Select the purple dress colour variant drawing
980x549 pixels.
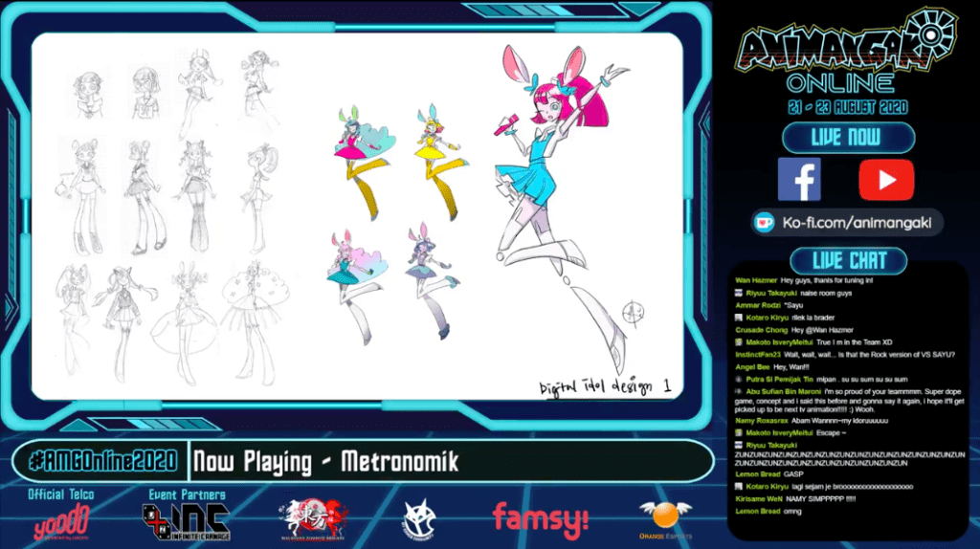(432, 281)
